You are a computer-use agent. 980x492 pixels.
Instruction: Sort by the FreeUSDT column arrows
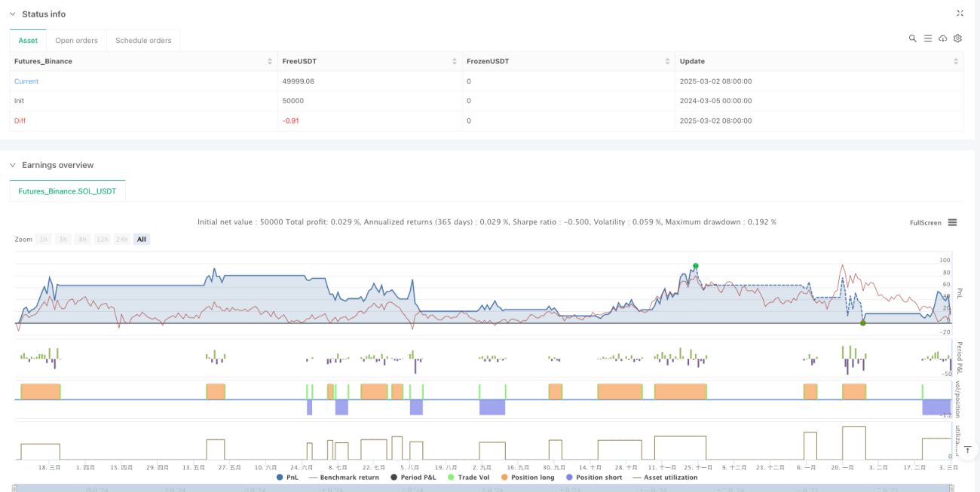pyautogui.click(x=454, y=61)
